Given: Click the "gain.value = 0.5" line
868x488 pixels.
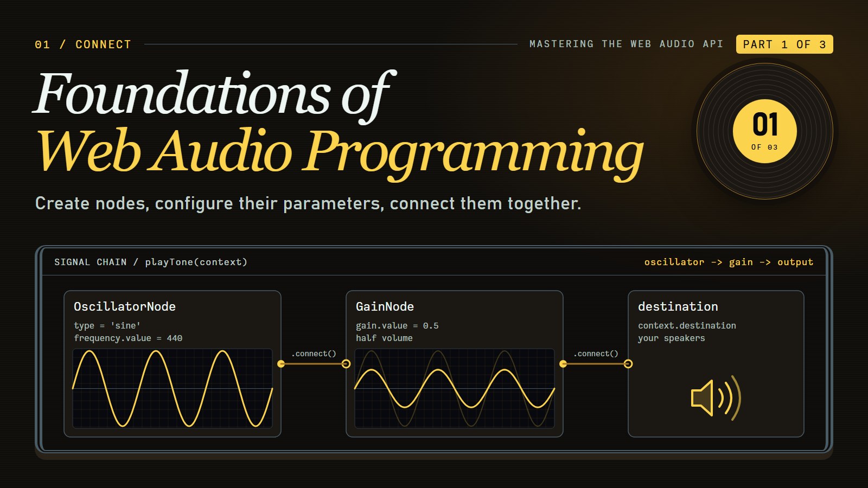Looking at the screenshot, I should tap(397, 325).
